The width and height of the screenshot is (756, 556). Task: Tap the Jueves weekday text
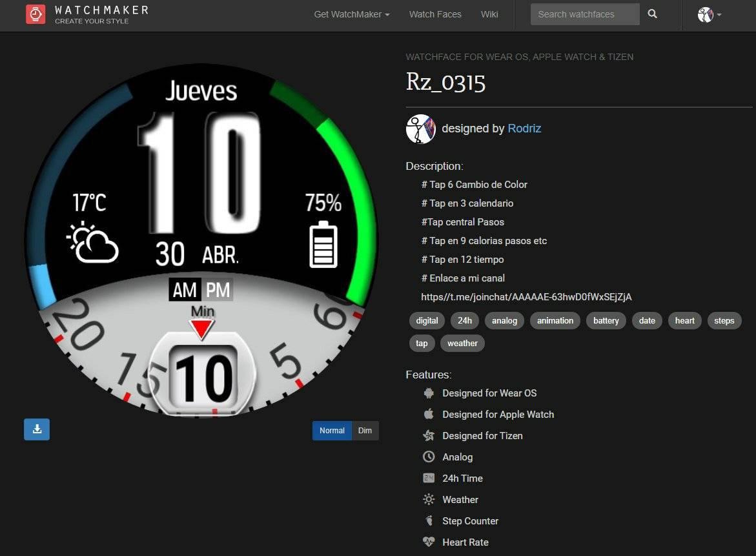pos(201,90)
